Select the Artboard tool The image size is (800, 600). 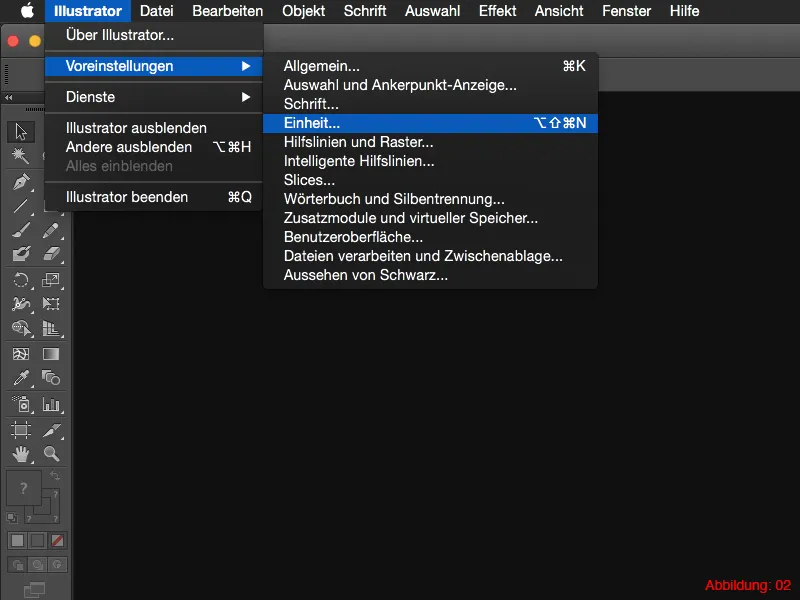coord(21,430)
